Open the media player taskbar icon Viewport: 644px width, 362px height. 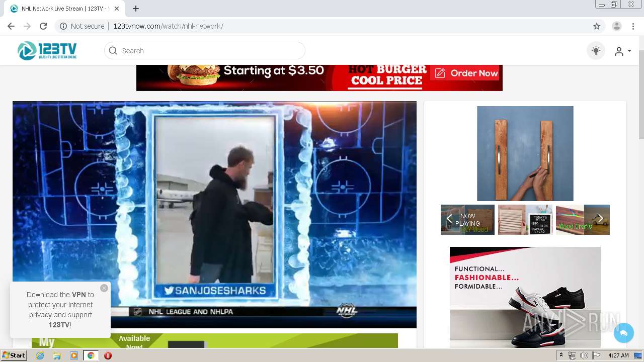click(x=74, y=355)
